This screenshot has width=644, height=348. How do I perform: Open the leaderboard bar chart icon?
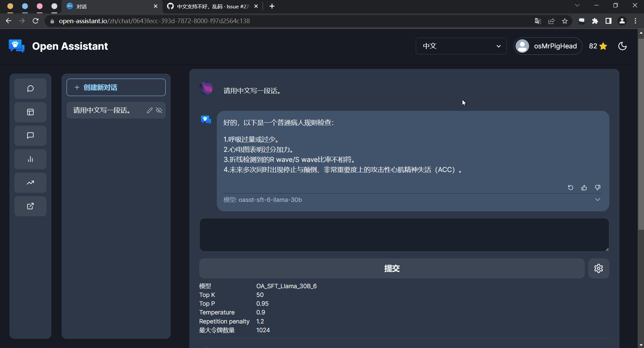(x=30, y=159)
